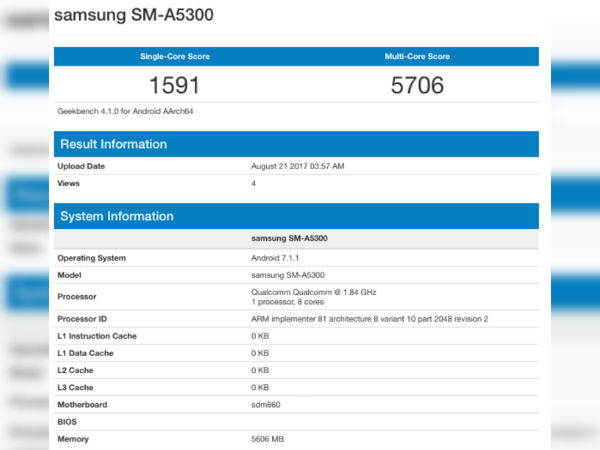This screenshot has width=600, height=450.
Task: Select the L3 Cache label
Action: 75,388
